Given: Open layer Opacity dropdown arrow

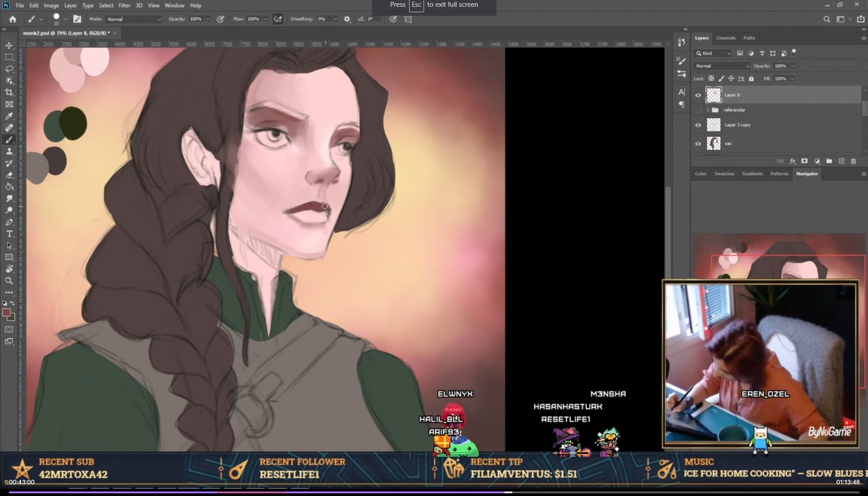Looking at the screenshot, I should click(x=792, y=66).
